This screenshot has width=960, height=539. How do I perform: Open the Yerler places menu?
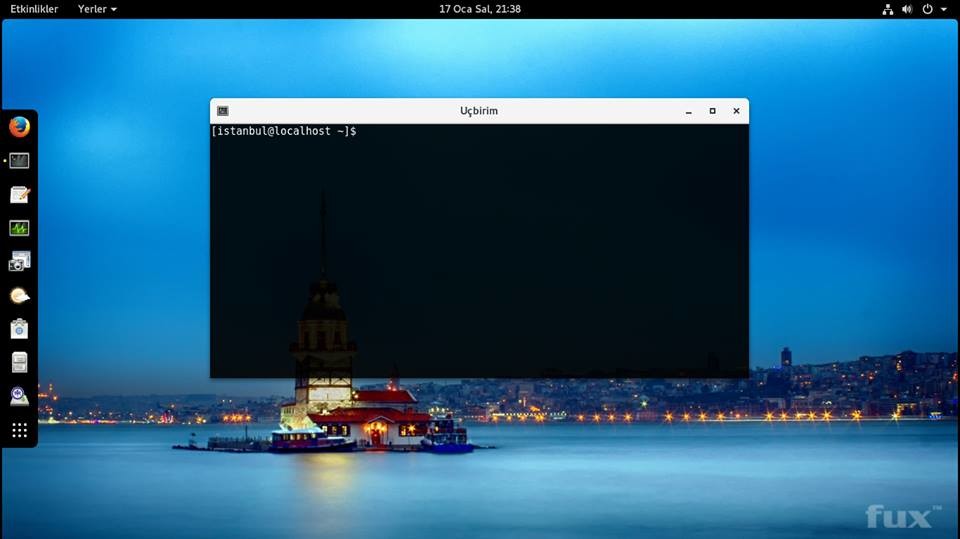[x=97, y=9]
